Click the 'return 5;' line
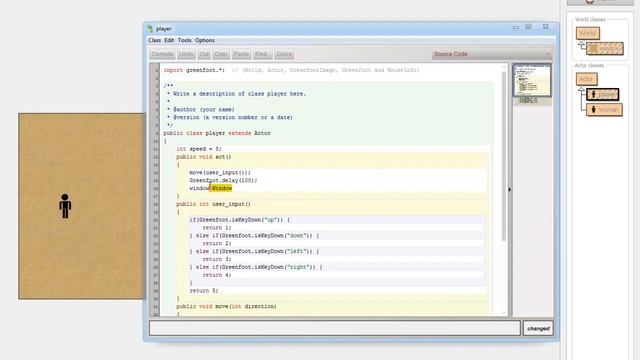The image size is (640, 360). pyautogui.click(x=204, y=291)
